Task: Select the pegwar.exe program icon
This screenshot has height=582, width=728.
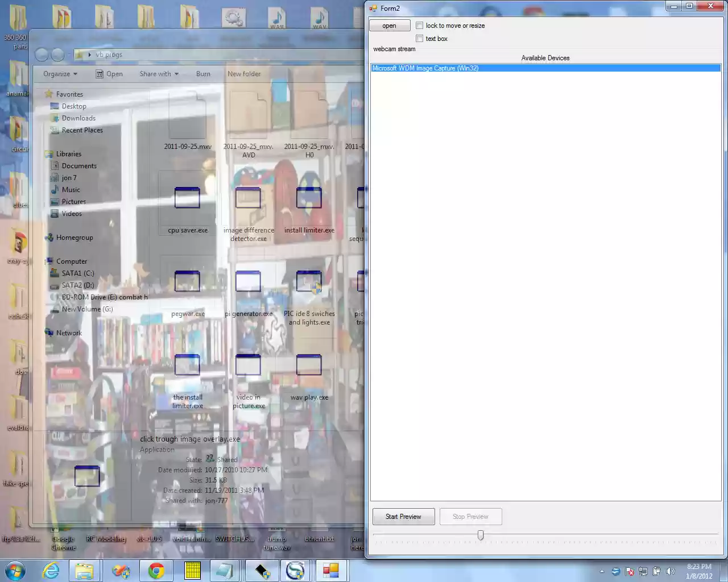Action: pyautogui.click(x=187, y=281)
